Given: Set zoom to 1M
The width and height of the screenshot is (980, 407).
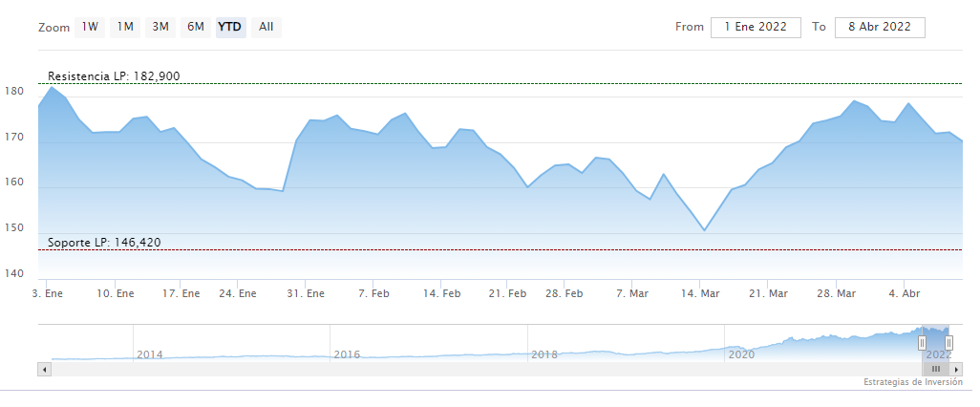Looking at the screenshot, I should (125, 27).
